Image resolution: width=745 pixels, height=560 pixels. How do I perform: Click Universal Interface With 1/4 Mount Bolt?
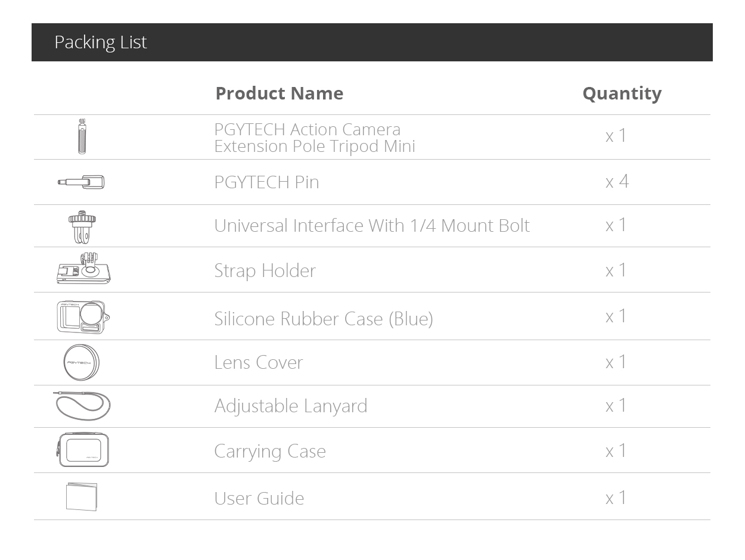(x=372, y=226)
